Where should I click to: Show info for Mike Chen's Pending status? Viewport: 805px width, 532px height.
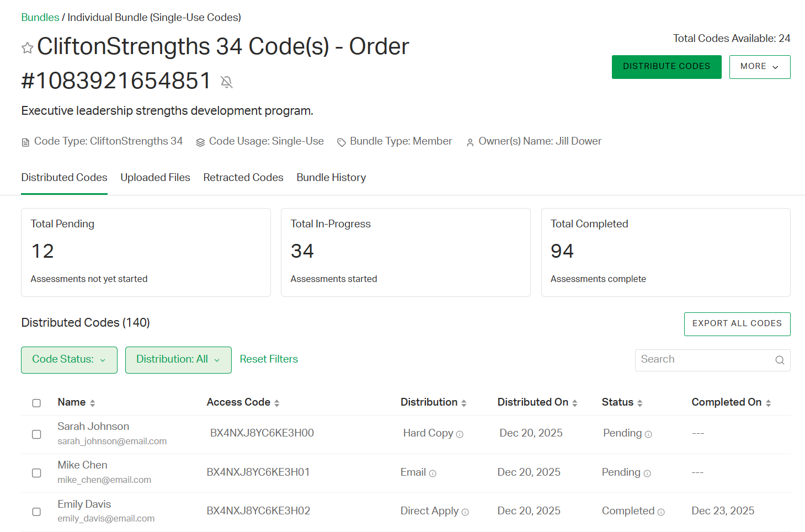(647, 474)
